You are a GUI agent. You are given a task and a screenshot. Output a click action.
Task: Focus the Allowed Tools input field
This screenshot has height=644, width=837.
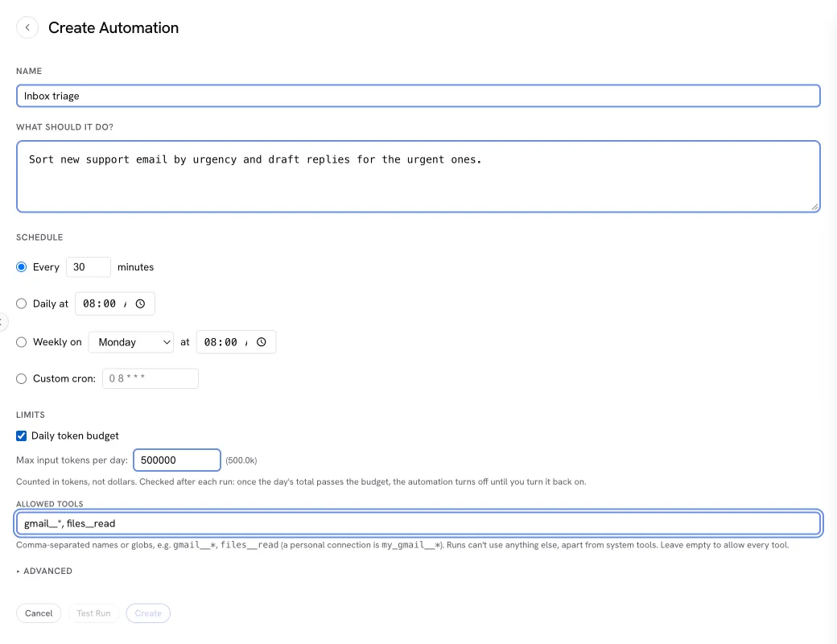pos(418,523)
